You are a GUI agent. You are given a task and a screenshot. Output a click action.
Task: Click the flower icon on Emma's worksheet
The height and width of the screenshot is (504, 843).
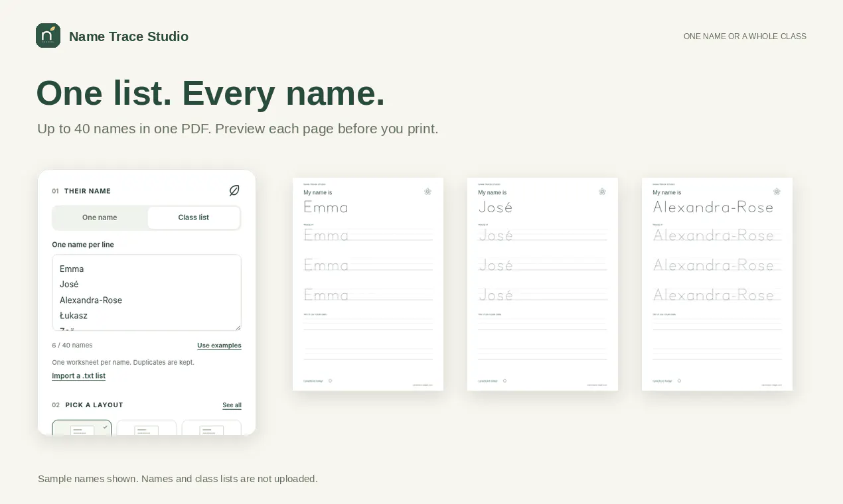427,192
